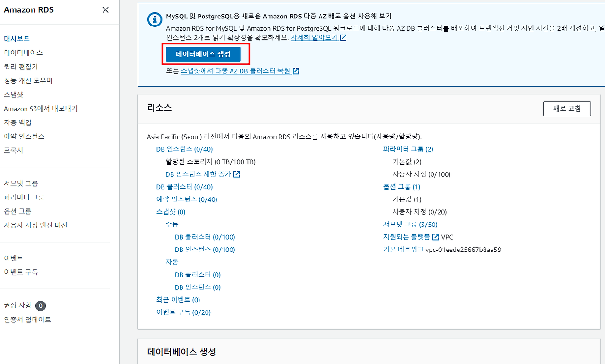Select Amazon S3에서 내보내기
Viewport: 605px width, 364px height.
pyautogui.click(x=41, y=108)
